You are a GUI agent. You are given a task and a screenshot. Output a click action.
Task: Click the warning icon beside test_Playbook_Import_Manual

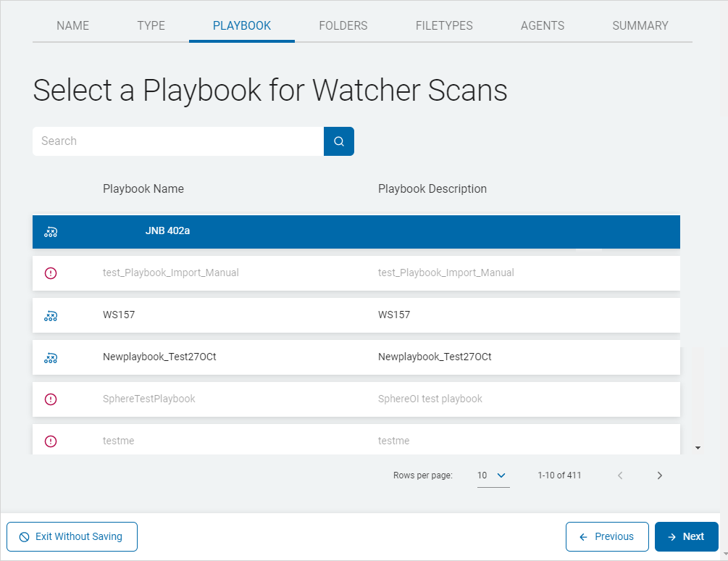51,273
